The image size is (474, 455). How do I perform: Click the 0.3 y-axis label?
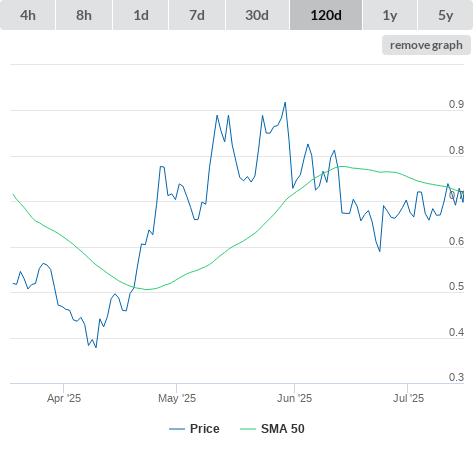coord(456,377)
